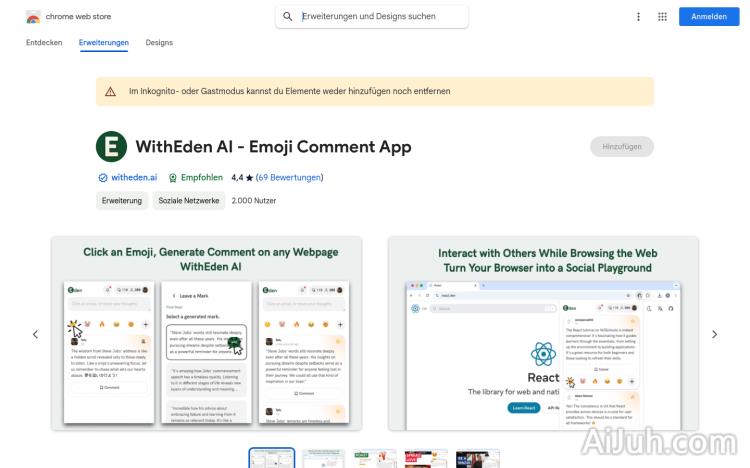Click the chrome web store title text
Image resolution: width=750 pixels, height=468 pixels.
[x=78, y=17]
